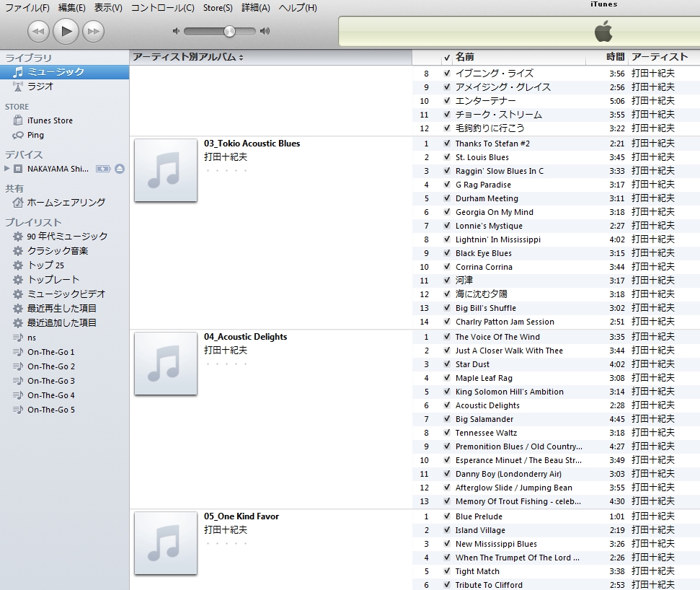Toggle checkbox for Corrina Corrina
700x590 pixels.
[447, 267]
